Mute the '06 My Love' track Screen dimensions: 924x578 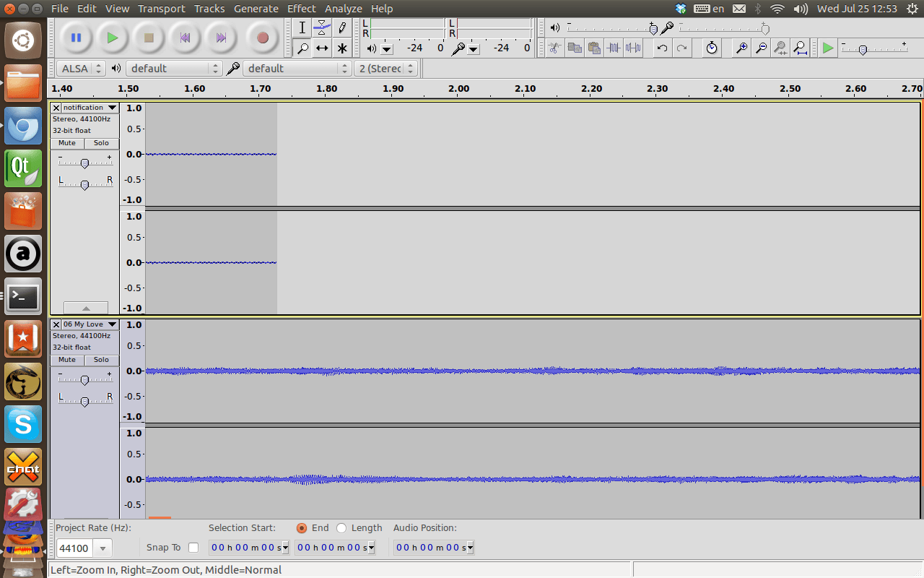67,360
